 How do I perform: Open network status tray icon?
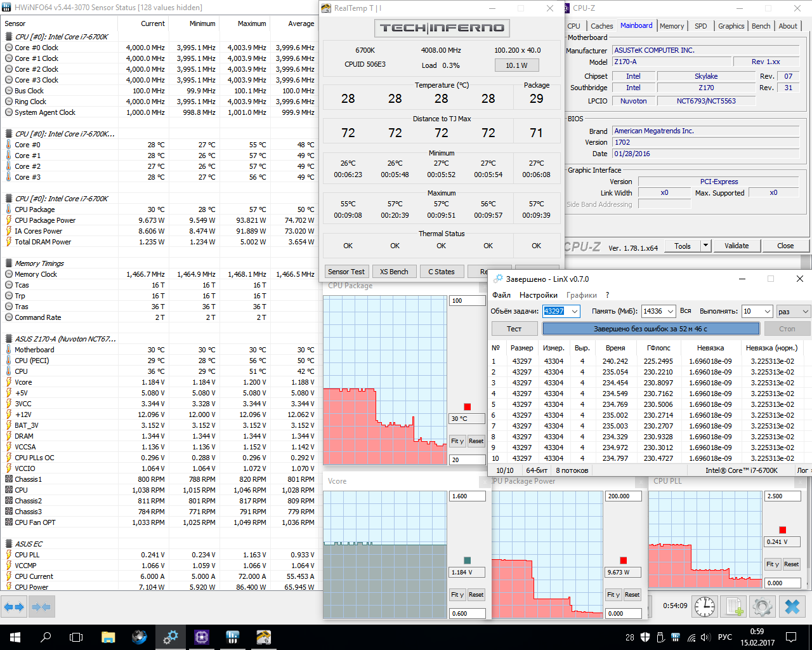coord(691,637)
